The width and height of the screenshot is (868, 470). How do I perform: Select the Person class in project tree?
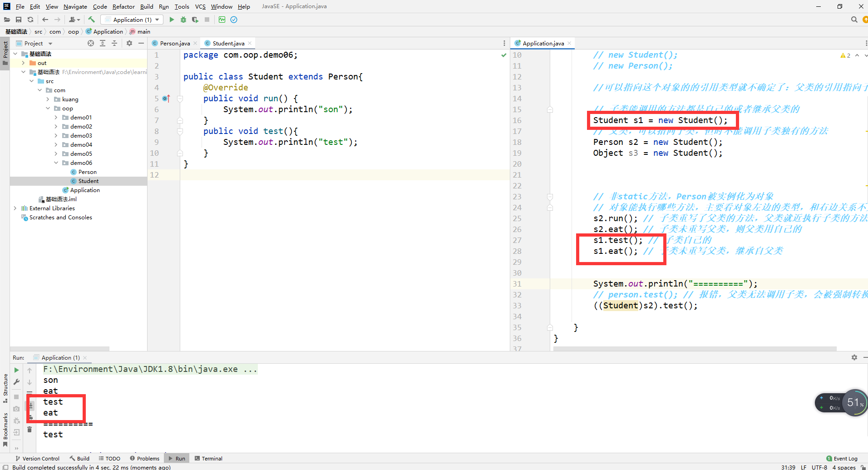point(87,172)
